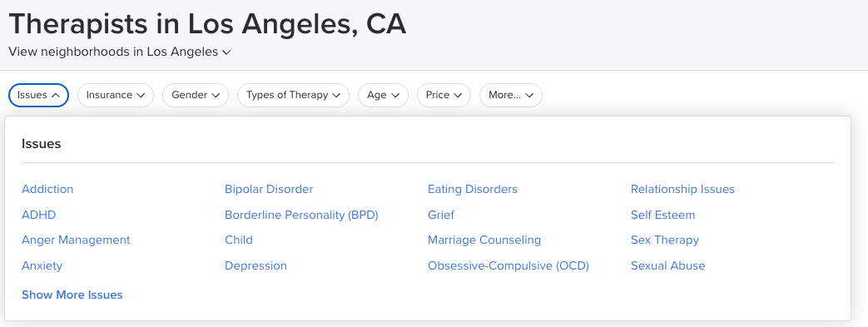Viewport: 868px width, 327px height.
Task: Choose Marriage Counseling link
Action: point(484,240)
